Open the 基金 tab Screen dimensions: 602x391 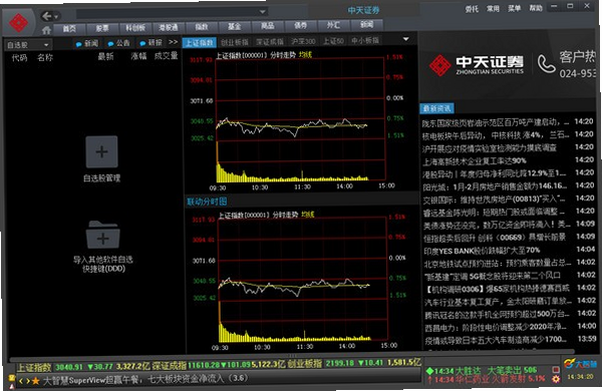(x=235, y=27)
